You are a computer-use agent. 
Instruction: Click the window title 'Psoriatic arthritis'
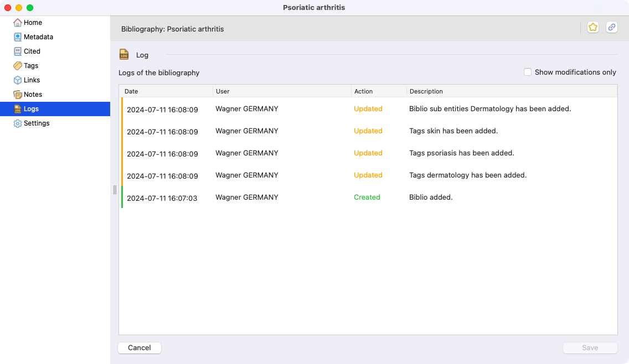coord(314,8)
